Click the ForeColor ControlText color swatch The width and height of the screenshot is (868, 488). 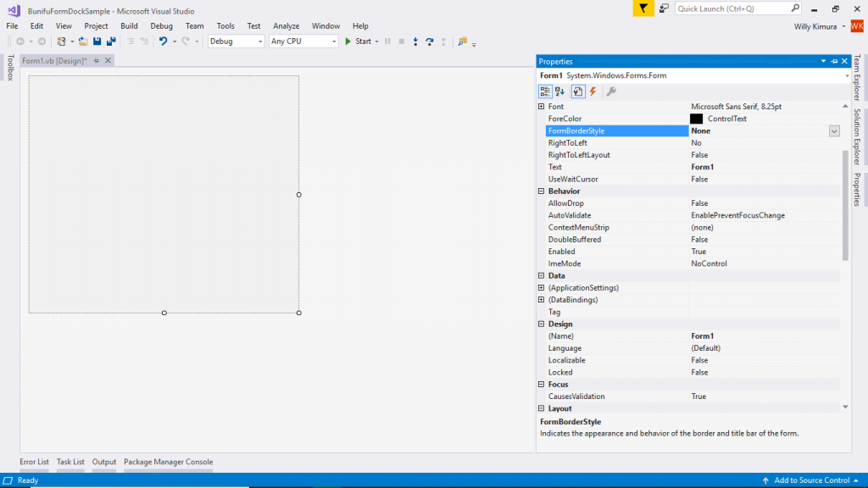(695, 118)
